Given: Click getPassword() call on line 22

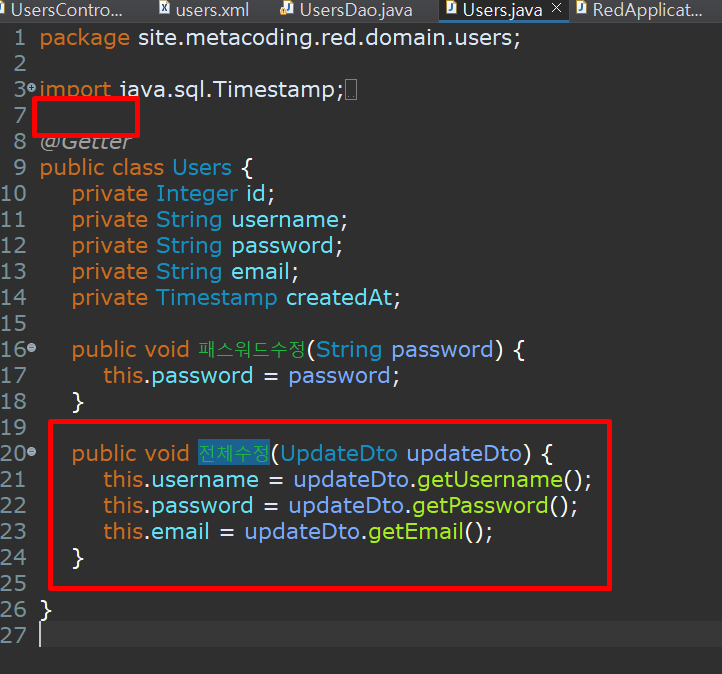Looking at the screenshot, I should 490,506.
